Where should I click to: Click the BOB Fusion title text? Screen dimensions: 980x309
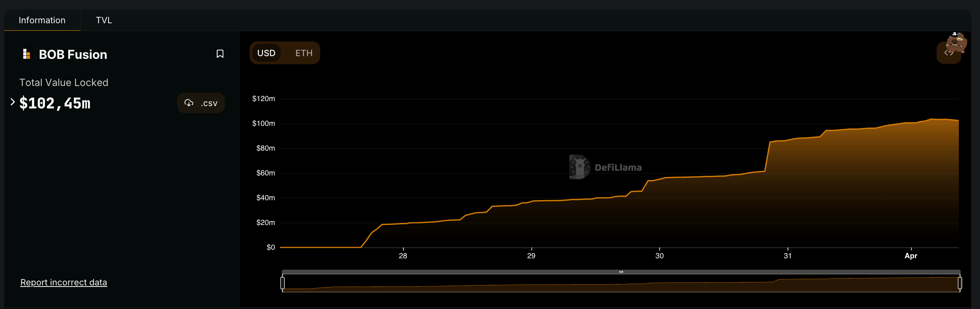pyautogui.click(x=73, y=54)
